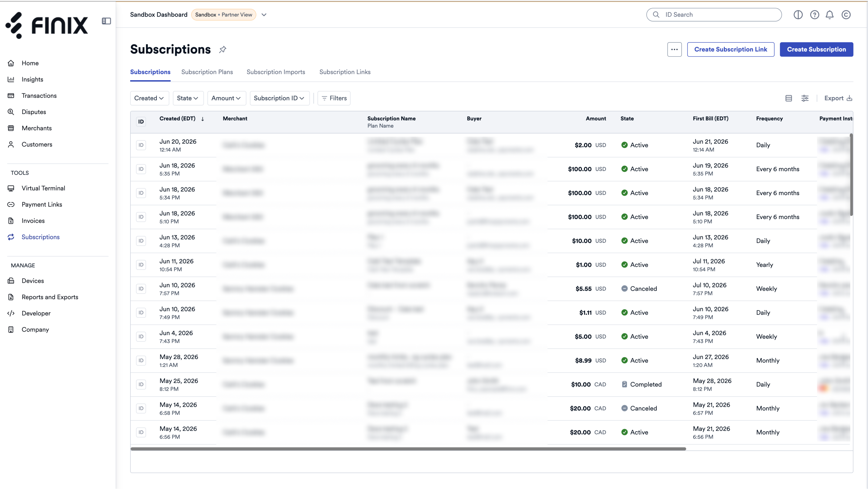Open Invoices in sidebar
Screen dimensions: 868x490
tap(33, 221)
